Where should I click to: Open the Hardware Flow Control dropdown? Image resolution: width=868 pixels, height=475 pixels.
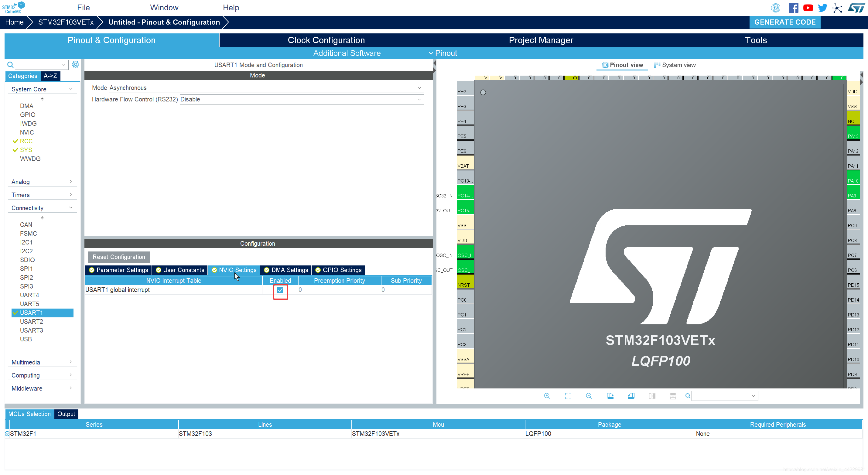pyautogui.click(x=302, y=99)
